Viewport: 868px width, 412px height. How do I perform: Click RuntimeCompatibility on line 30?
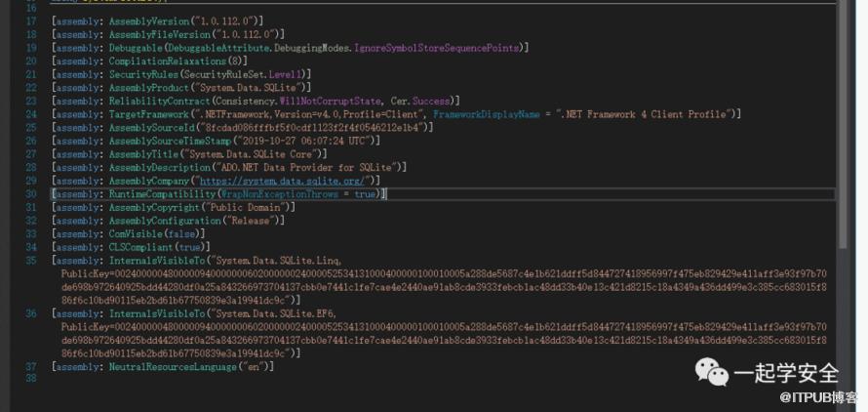click(162, 194)
